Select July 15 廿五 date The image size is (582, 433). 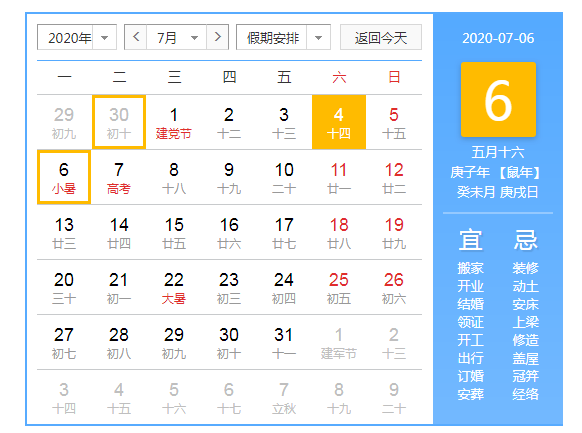[x=174, y=232]
